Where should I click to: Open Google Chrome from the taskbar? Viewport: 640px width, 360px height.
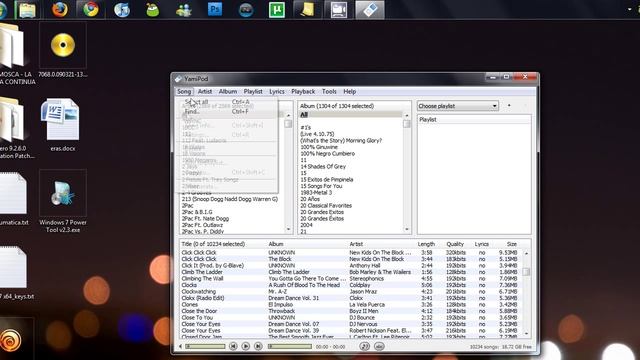pyautogui.click(x=91, y=9)
